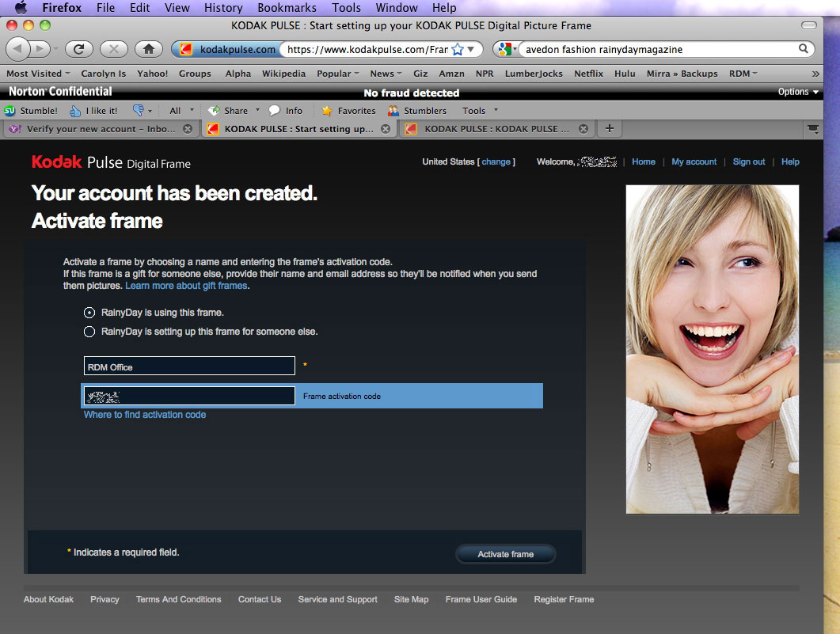Open the StumbleUpon All topics dropdown
The width and height of the screenshot is (840, 634).
click(181, 111)
